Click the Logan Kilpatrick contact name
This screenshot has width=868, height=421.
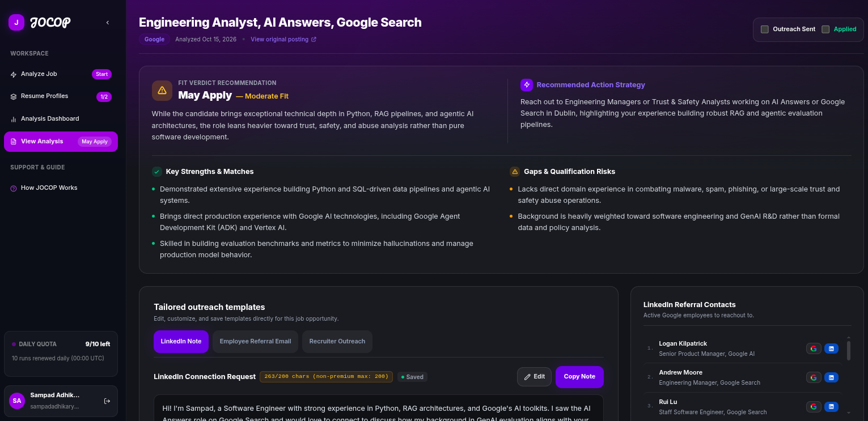(683, 344)
